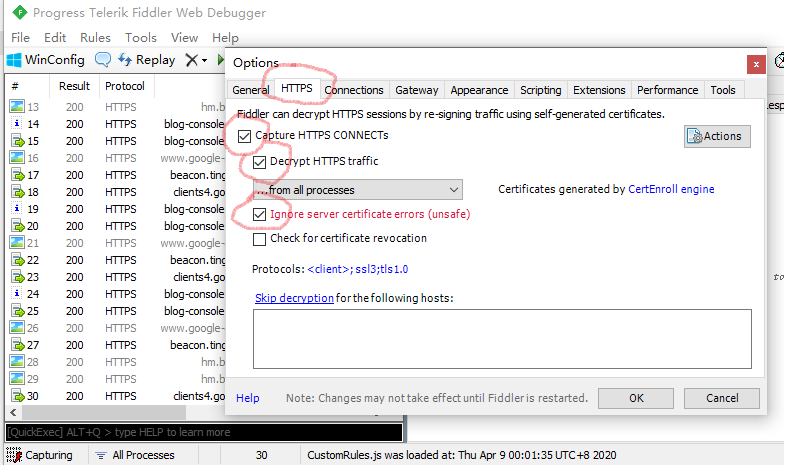Click the session 19 info icon
This screenshot has height=465, width=801.
click(x=17, y=208)
